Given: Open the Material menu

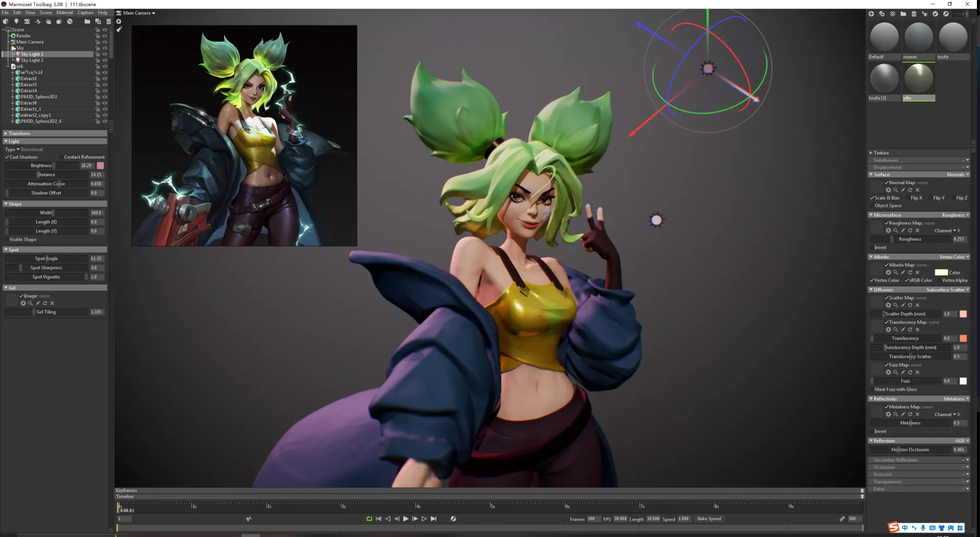Looking at the screenshot, I should tap(64, 13).
